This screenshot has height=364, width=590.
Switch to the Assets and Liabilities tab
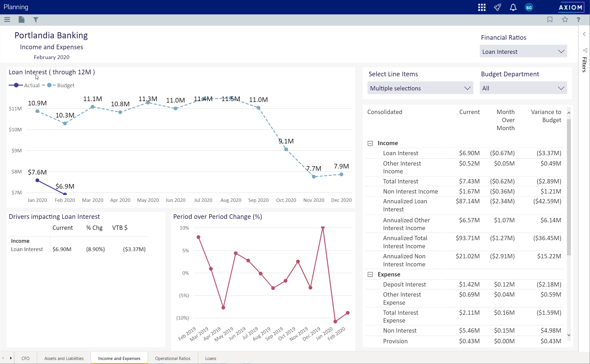point(64,358)
